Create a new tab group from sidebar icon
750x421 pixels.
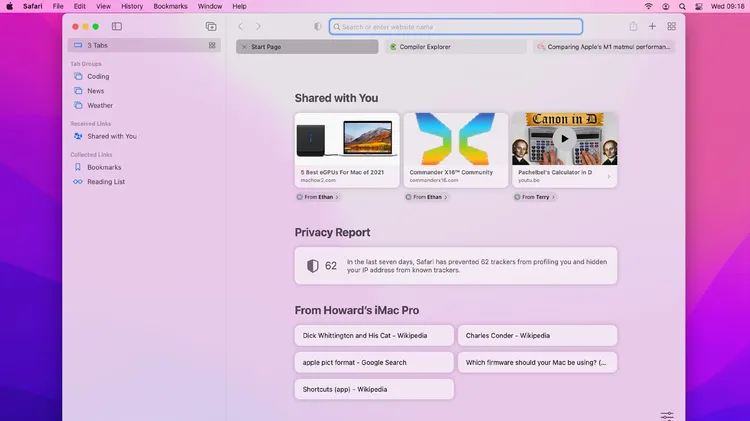coord(211,26)
